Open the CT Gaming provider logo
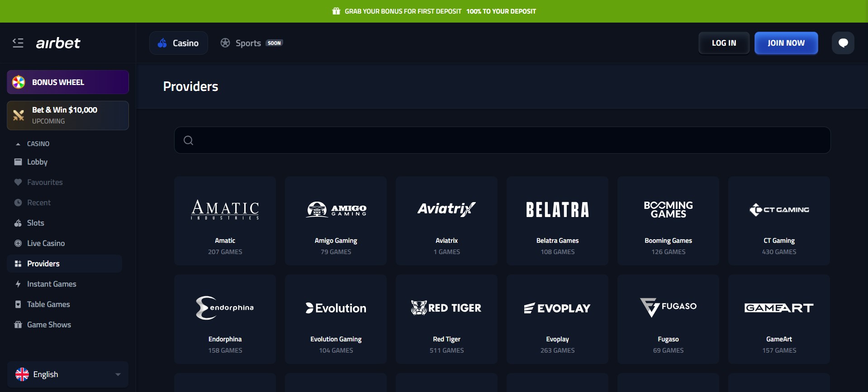868x392 pixels. 779,210
